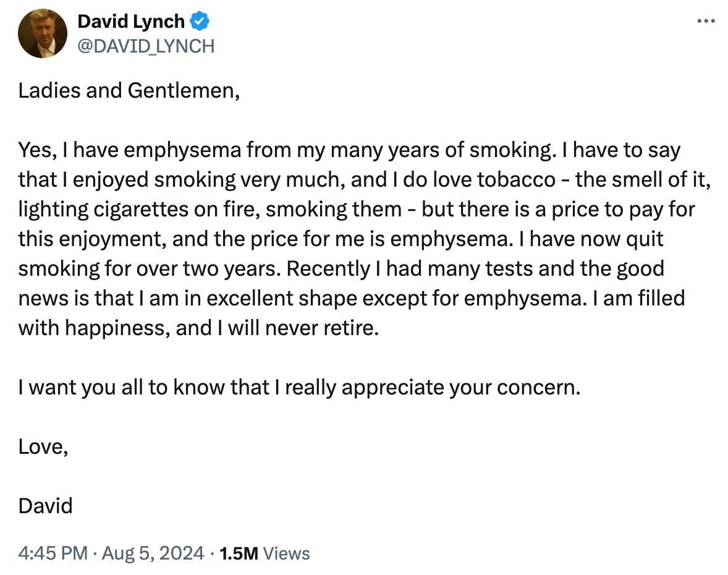Open the @DAVID_LYNCH handle link
This screenshot has width=728, height=575.
[147, 45]
